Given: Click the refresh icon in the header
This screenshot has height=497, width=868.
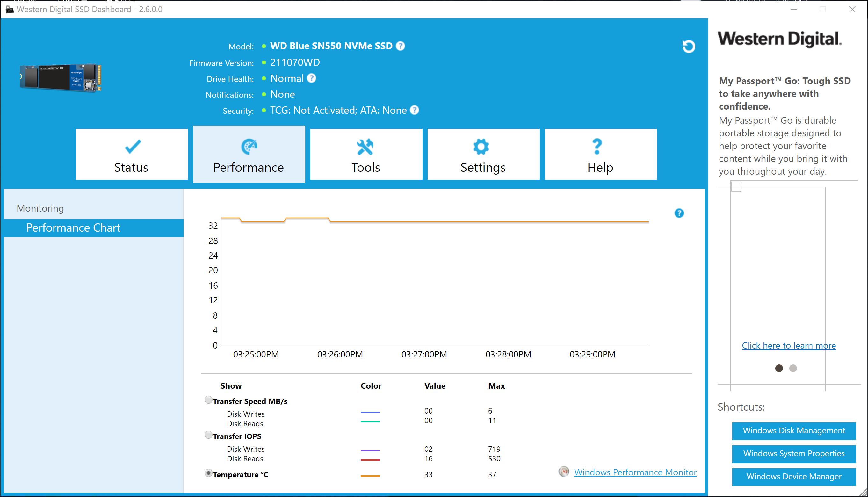Looking at the screenshot, I should 689,46.
